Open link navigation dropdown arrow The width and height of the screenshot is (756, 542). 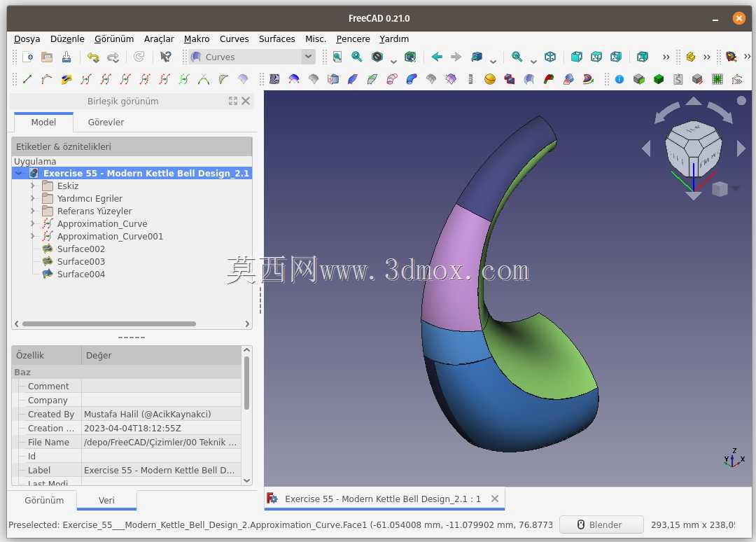493,60
